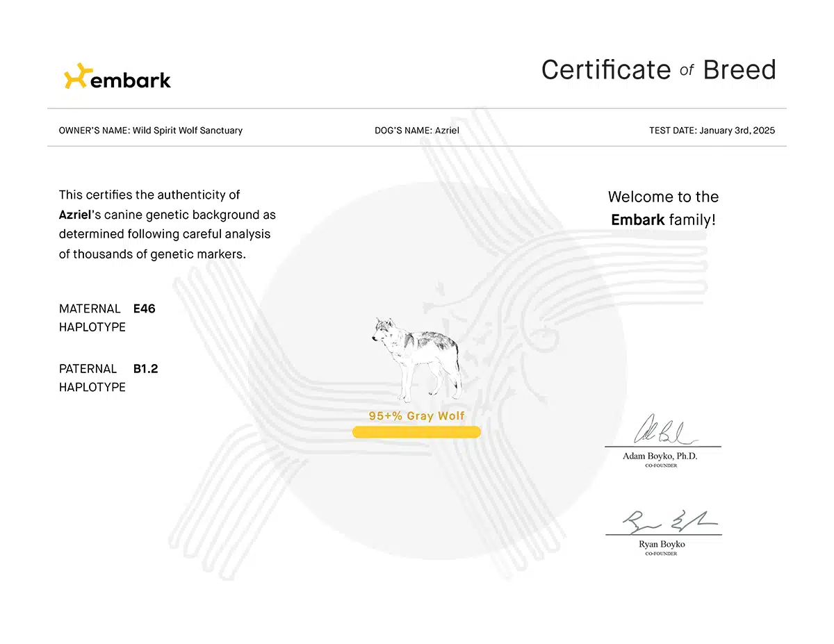Click Adam Boyko's handwritten signature

[x=660, y=431]
